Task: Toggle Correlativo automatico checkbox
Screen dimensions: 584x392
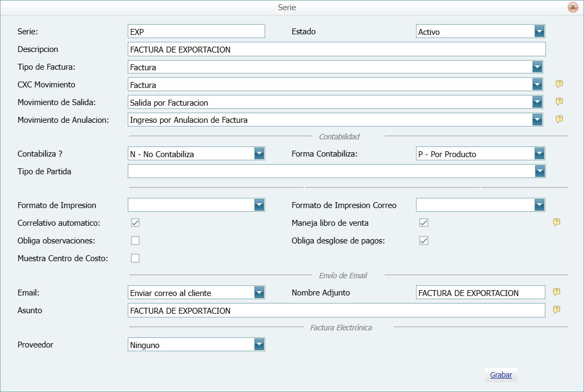Action: 135,223
